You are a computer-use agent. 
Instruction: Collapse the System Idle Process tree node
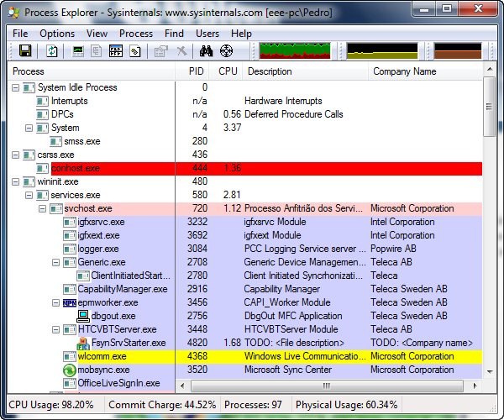(x=15, y=87)
